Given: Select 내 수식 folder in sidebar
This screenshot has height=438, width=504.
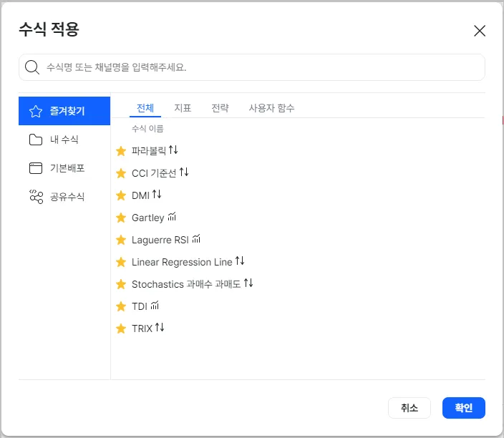Looking at the screenshot, I should pos(64,140).
